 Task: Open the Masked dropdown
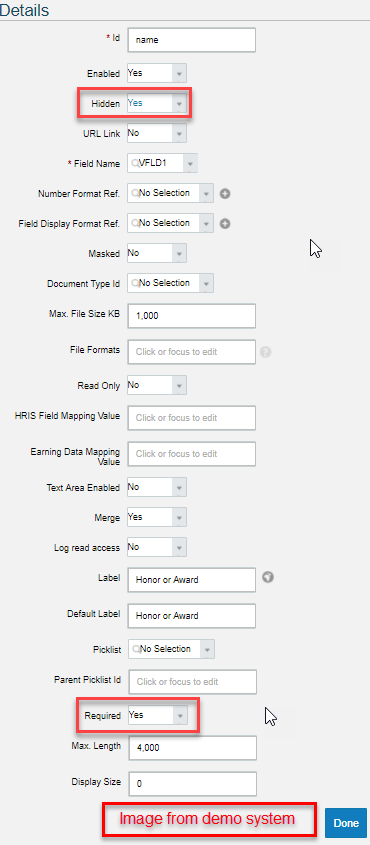point(157,253)
